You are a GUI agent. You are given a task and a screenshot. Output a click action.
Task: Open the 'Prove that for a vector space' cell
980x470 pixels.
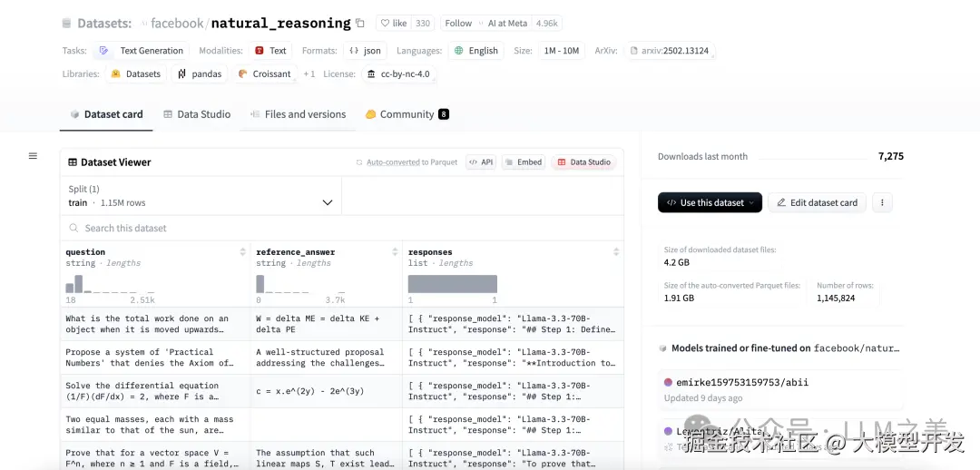[155, 457]
